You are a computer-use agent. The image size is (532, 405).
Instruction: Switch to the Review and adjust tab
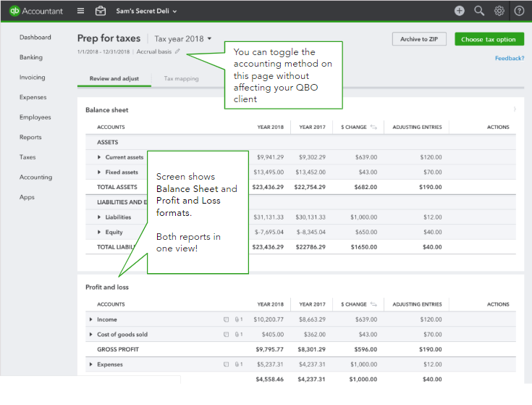point(114,78)
